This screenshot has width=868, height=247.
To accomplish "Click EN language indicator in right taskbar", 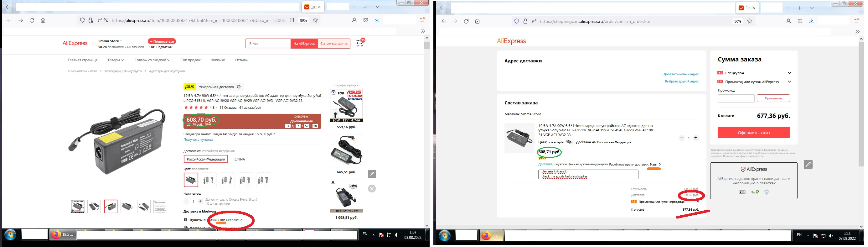I will coord(799,235).
